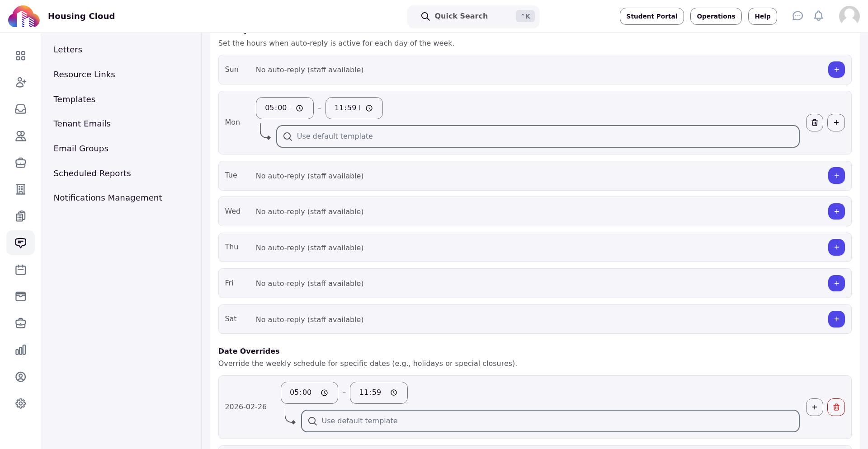Add another time slot to Monday
Screen dimensions: 868x449
pyautogui.click(x=836, y=122)
